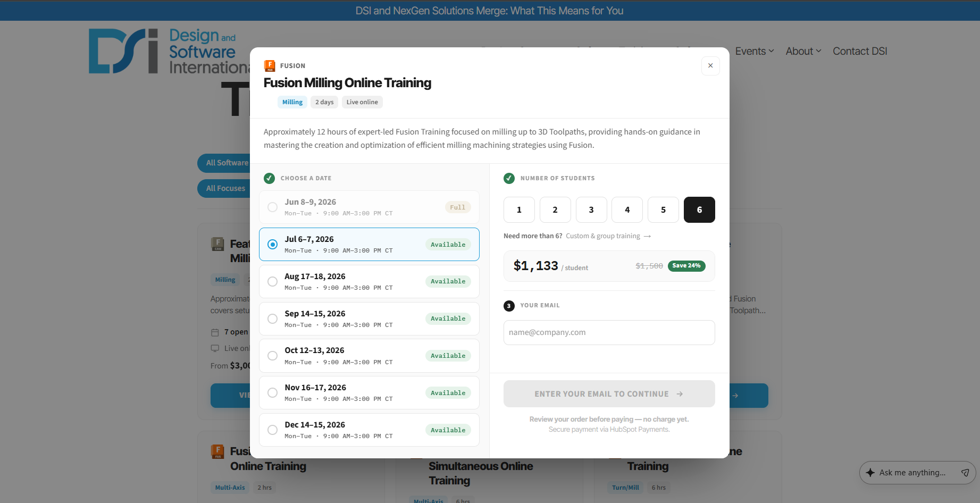Go to Contact DSI page
This screenshot has height=503, width=980.
[860, 51]
